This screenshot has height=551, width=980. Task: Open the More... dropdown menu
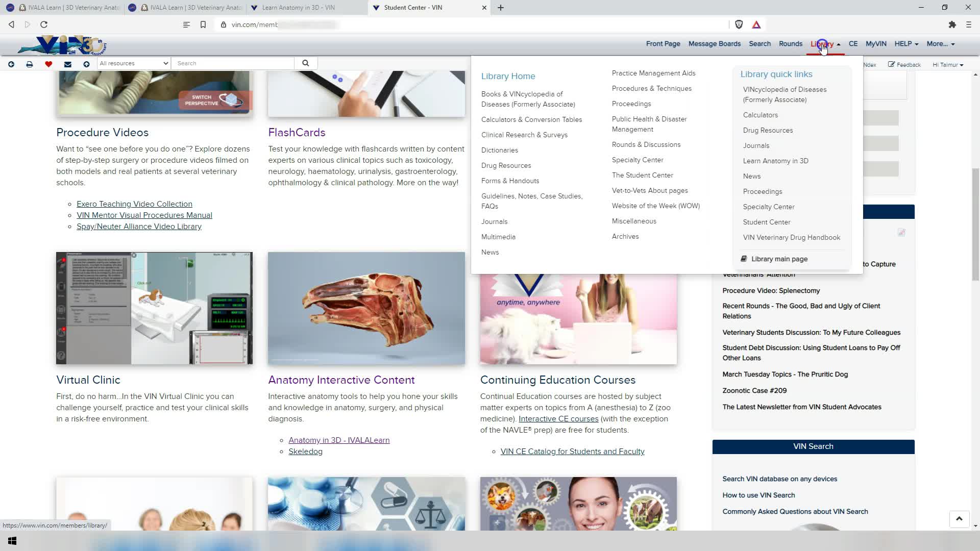click(x=940, y=44)
